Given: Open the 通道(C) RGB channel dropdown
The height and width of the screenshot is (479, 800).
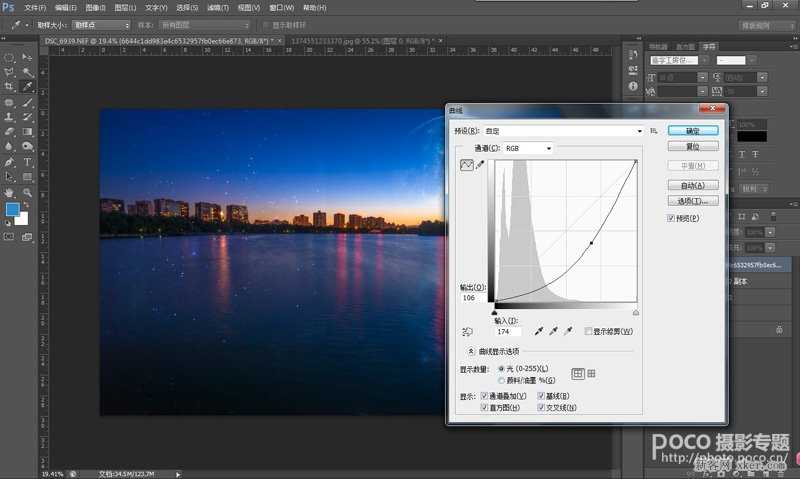Looking at the screenshot, I should 528,148.
